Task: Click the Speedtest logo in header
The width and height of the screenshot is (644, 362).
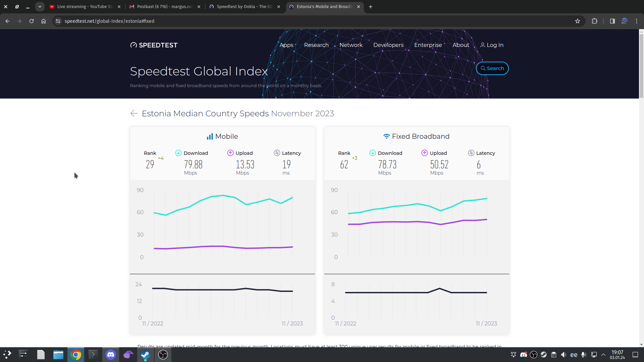Action: pyautogui.click(x=154, y=45)
